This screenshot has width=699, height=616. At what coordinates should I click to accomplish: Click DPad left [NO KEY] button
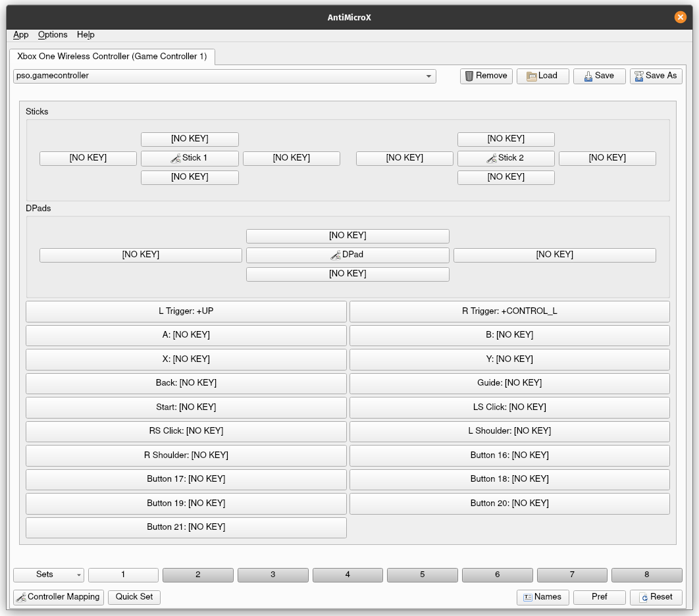pyautogui.click(x=141, y=255)
